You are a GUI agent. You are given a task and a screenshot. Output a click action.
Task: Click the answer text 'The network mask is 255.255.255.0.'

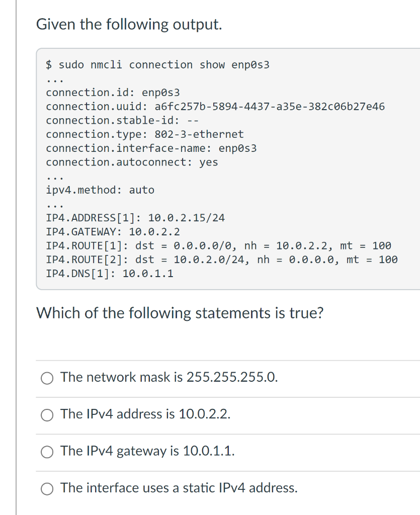169,377
